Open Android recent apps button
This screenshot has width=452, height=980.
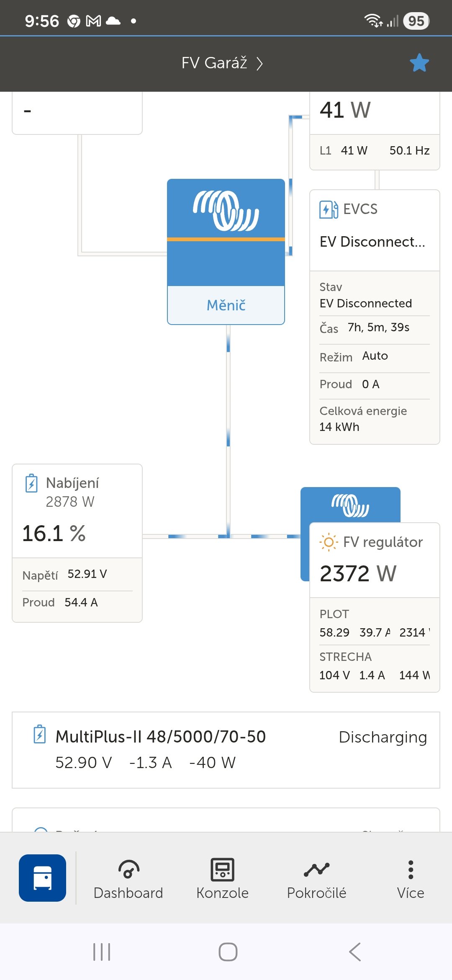tap(102, 952)
